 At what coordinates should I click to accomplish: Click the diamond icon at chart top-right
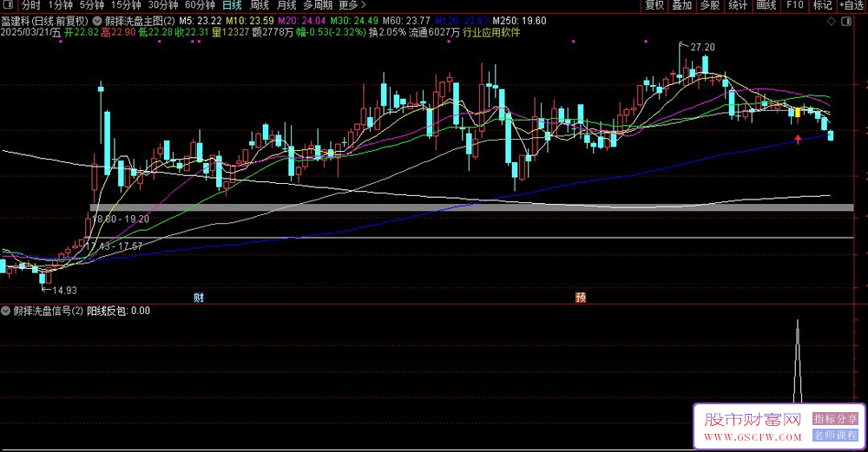[x=831, y=21]
